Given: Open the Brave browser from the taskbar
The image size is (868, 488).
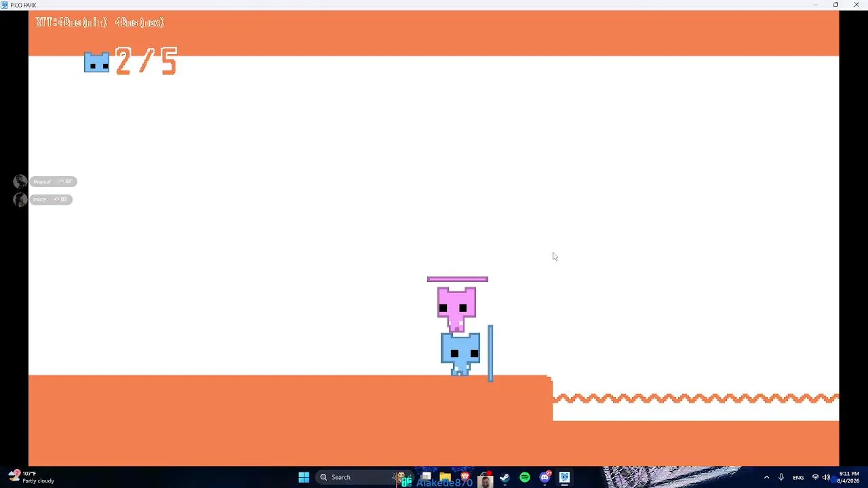Looking at the screenshot, I should (465, 477).
